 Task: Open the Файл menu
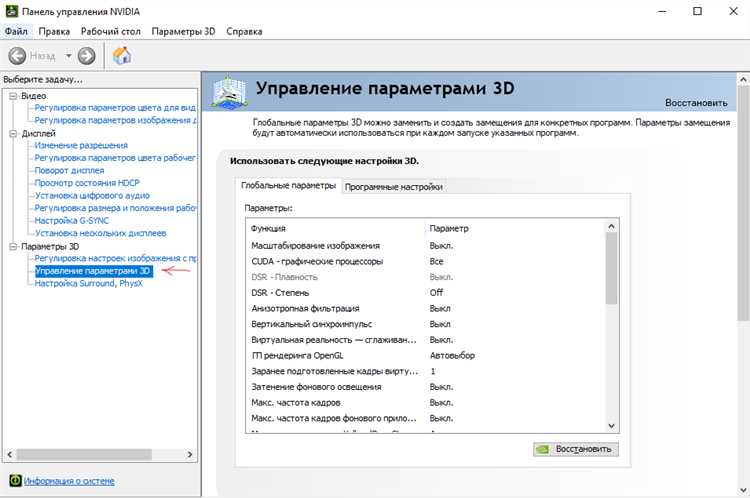[16, 31]
